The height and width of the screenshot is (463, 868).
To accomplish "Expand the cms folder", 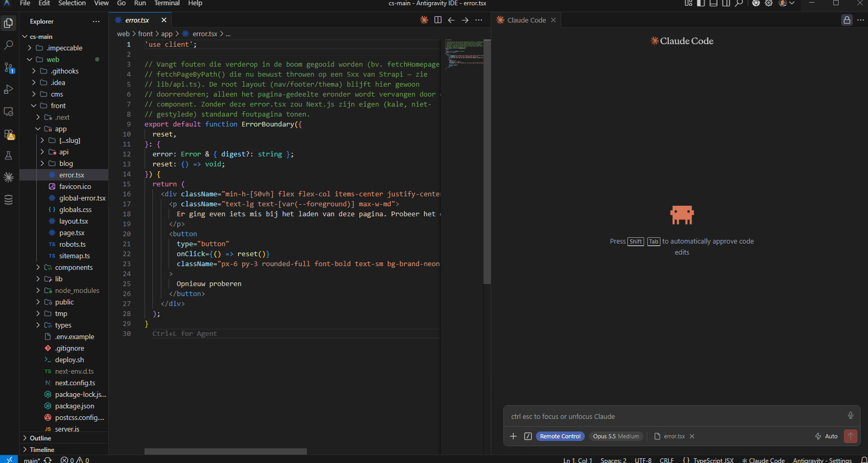I will [64, 94].
